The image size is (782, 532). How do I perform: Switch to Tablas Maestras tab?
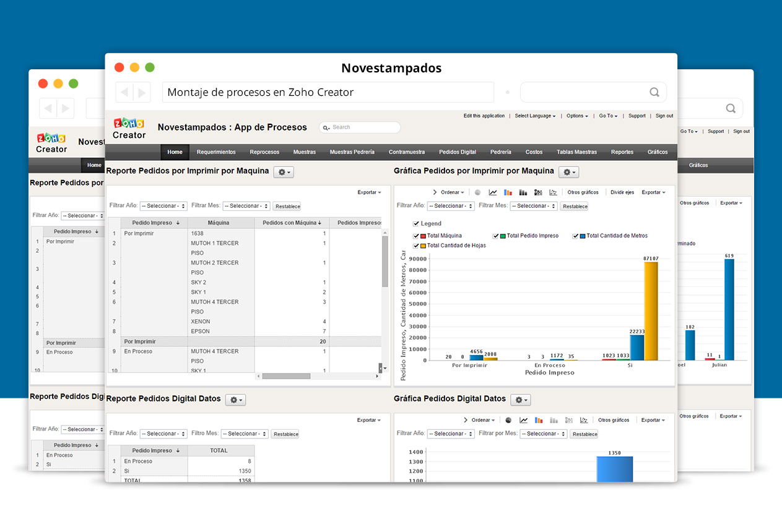(x=576, y=152)
